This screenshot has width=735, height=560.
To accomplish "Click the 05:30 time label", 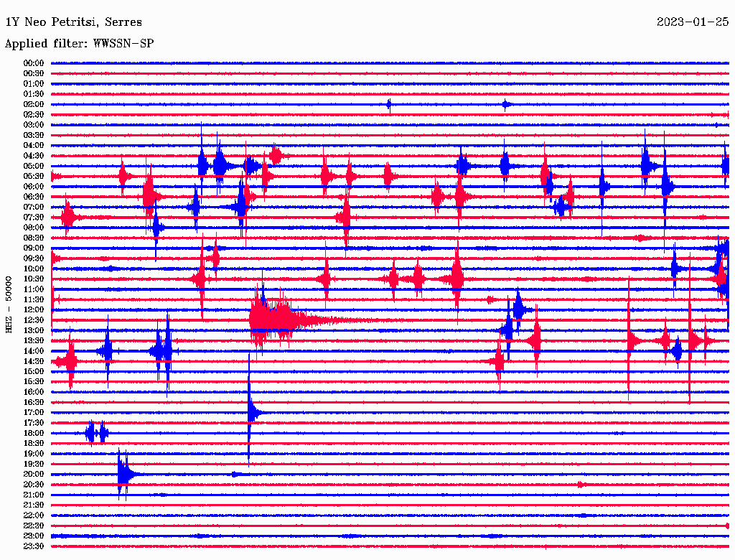I will [33, 177].
